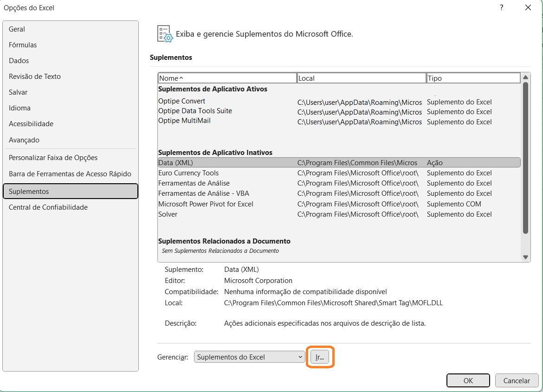Select the Optipe MultiMail add-in
The width and height of the screenshot is (543, 392).
339,121
